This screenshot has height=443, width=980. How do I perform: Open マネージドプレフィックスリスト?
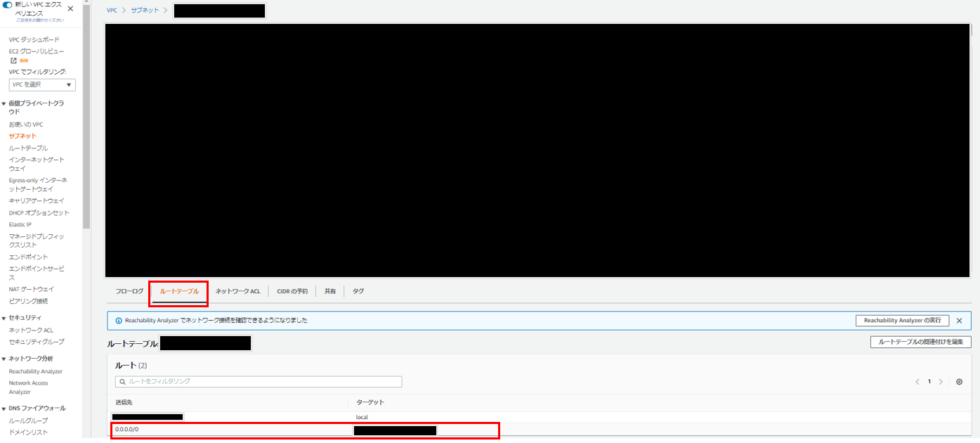click(x=37, y=240)
